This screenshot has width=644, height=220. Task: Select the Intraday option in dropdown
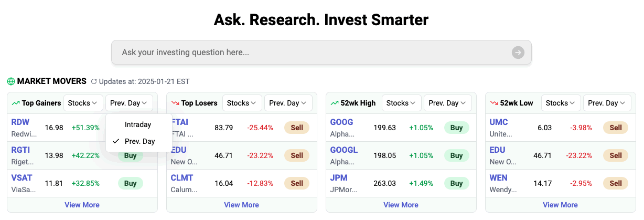pyautogui.click(x=138, y=124)
